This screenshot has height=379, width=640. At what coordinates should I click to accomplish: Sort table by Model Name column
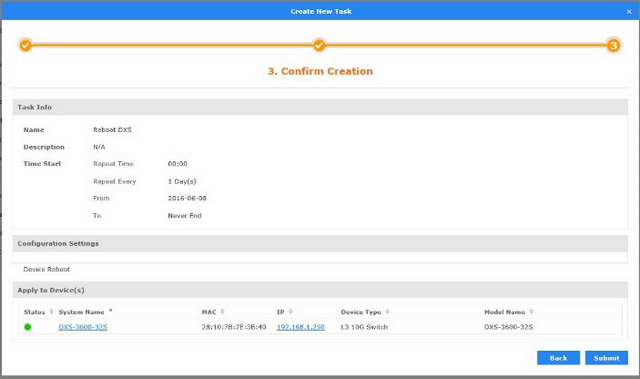coord(509,312)
